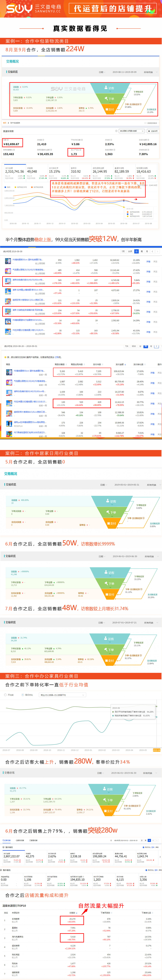The height and width of the screenshot is (980, 162).
Task: Click the 2019-06 data point tooltip on conversion chart
Action: click(x=133, y=712)
